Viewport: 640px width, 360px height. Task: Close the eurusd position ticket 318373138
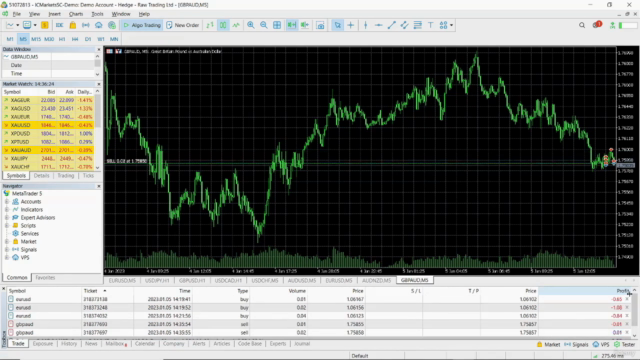(x=627, y=299)
